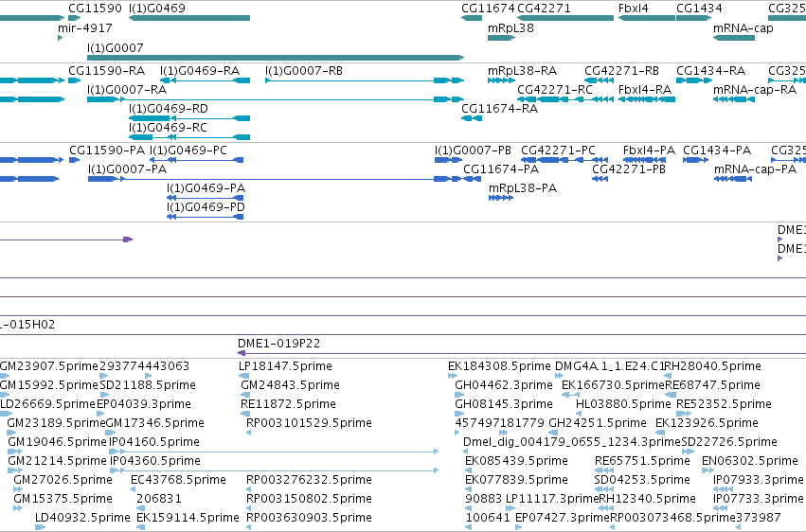Click the CG11674 gene label
This screenshot has height=532, width=806.
[x=488, y=9]
